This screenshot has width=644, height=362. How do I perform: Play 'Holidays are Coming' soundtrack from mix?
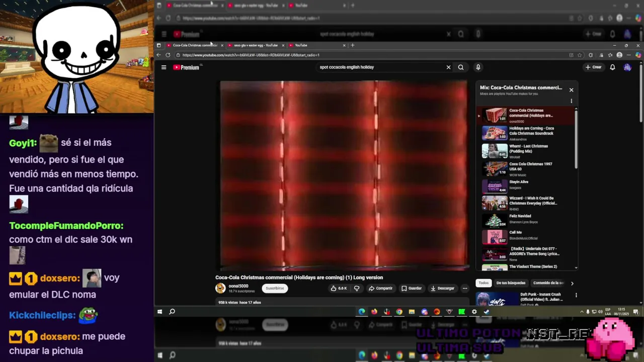click(x=527, y=133)
